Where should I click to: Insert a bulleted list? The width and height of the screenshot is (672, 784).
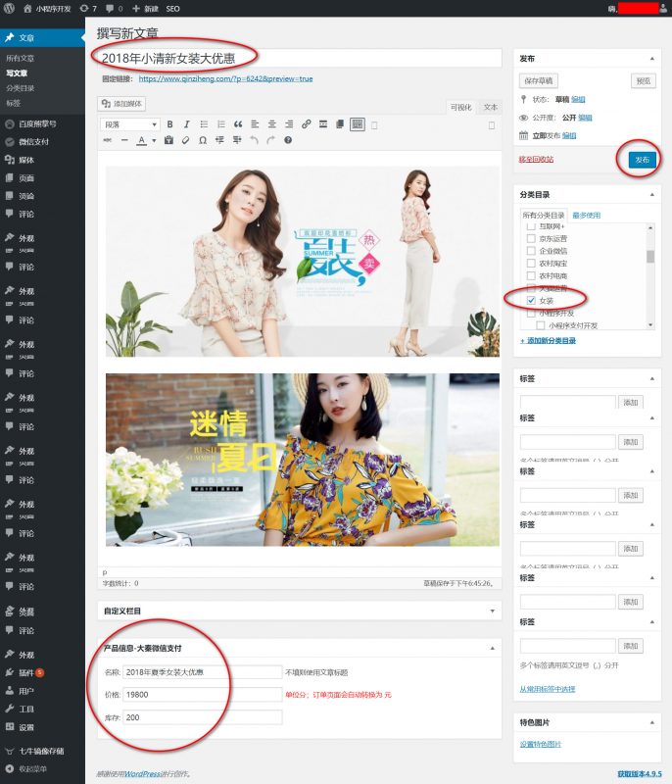click(204, 124)
